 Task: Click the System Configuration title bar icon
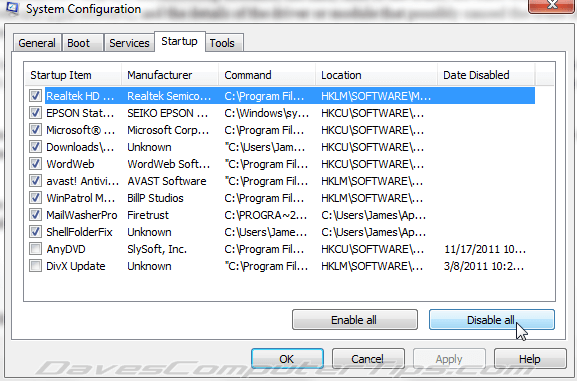[12, 8]
